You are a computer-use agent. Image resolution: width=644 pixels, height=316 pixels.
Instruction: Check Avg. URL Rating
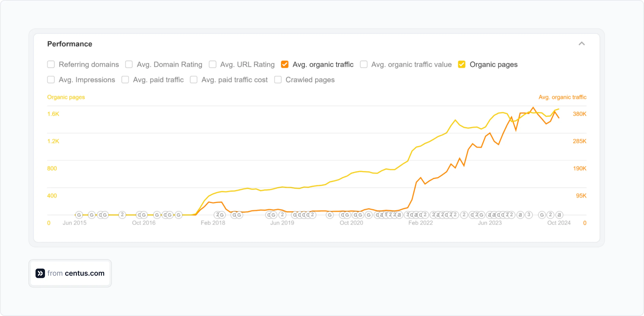coord(212,64)
